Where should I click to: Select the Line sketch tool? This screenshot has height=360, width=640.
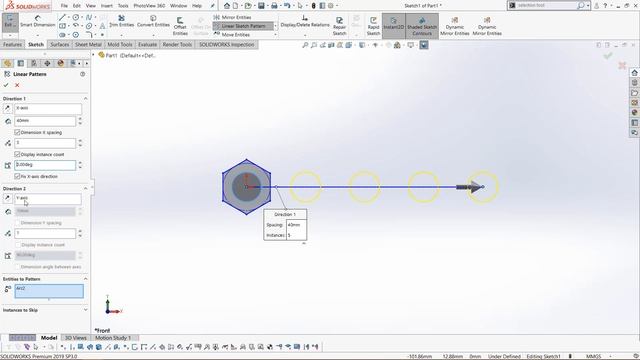pos(62,17)
